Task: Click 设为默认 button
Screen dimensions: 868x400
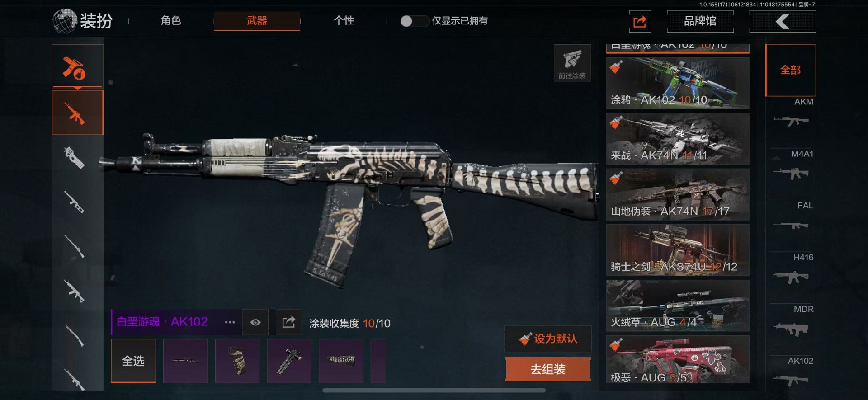Action: 548,339
